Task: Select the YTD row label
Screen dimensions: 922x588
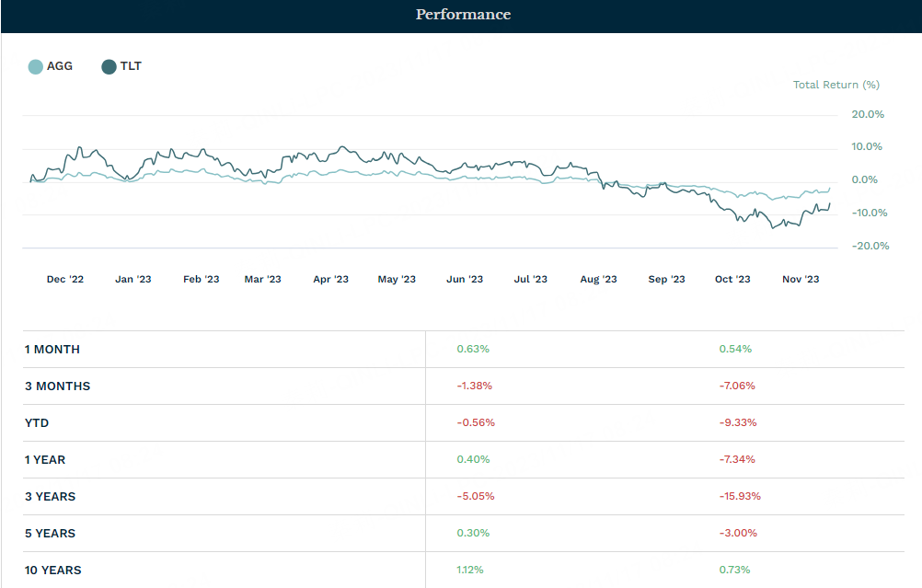Action: coord(37,423)
